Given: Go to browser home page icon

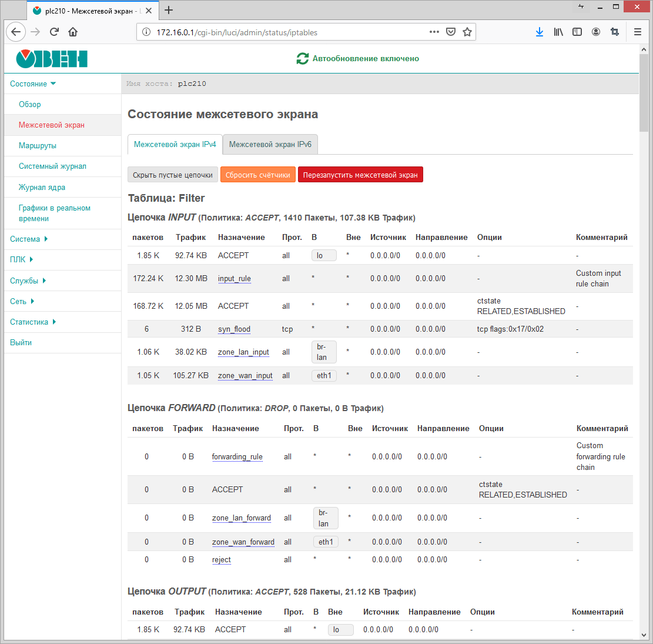Looking at the screenshot, I should tap(73, 32).
